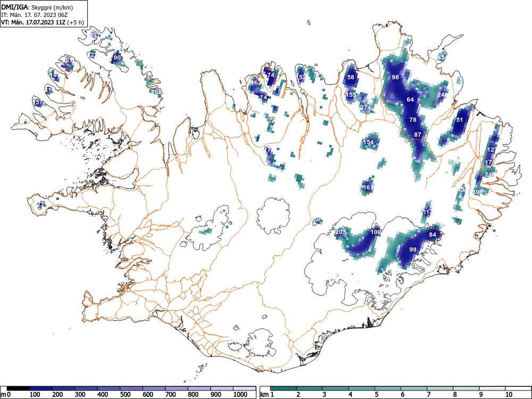Pick the mid teal swatch above km 5
This screenshot has width=532, height=399.
(388, 388)
